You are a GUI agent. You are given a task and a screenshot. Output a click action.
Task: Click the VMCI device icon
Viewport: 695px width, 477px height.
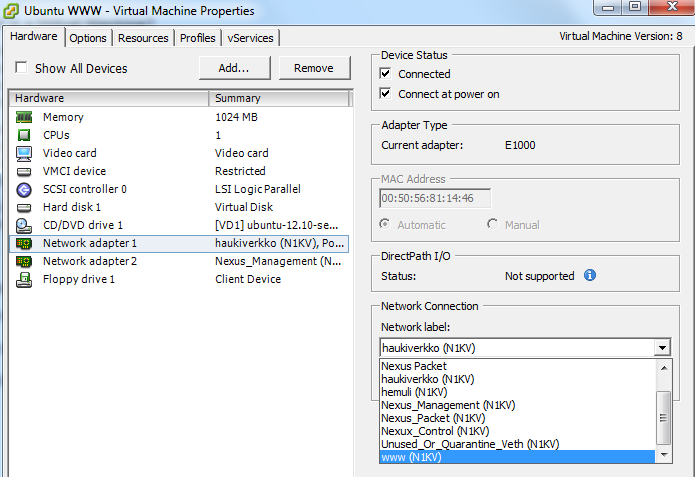(x=24, y=172)
